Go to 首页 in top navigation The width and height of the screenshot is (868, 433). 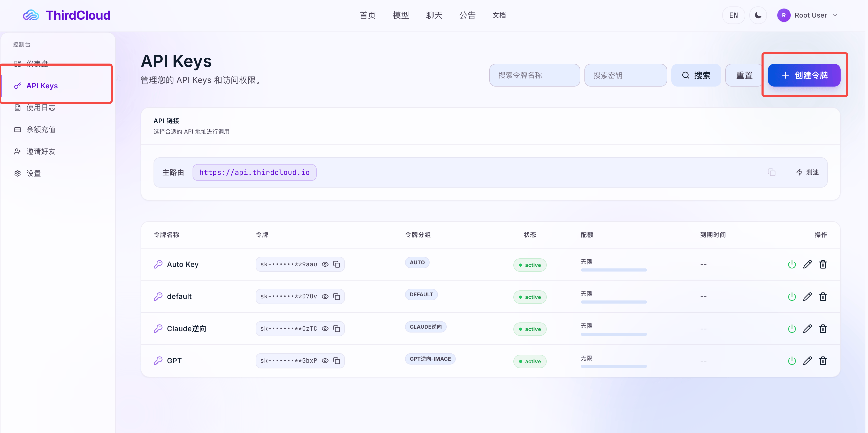click(x=367, y=15)
